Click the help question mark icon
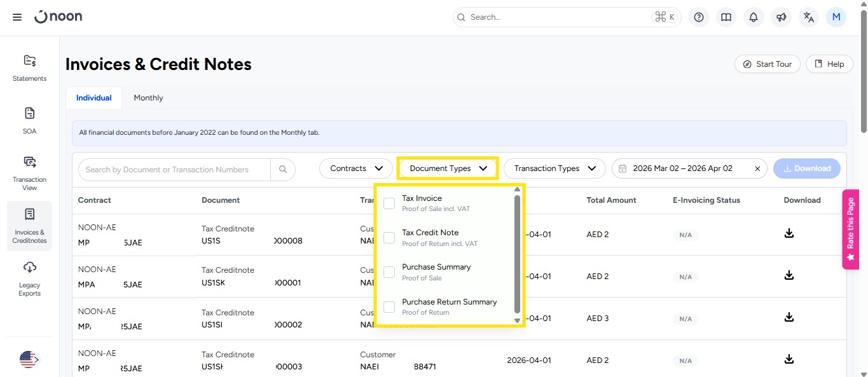 (x=699, y=17)
